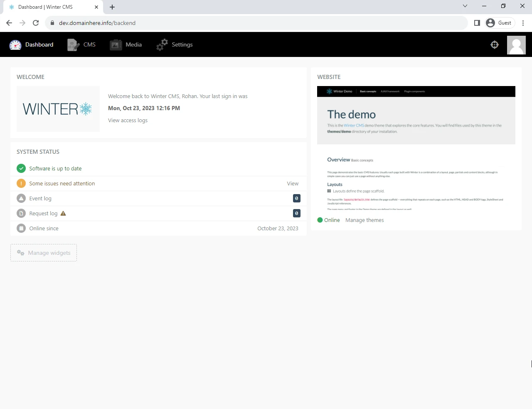This screenshot has height=409, width=532.
Task: Click the WELCOME widget heading
Action: click(x=30, y=77)
